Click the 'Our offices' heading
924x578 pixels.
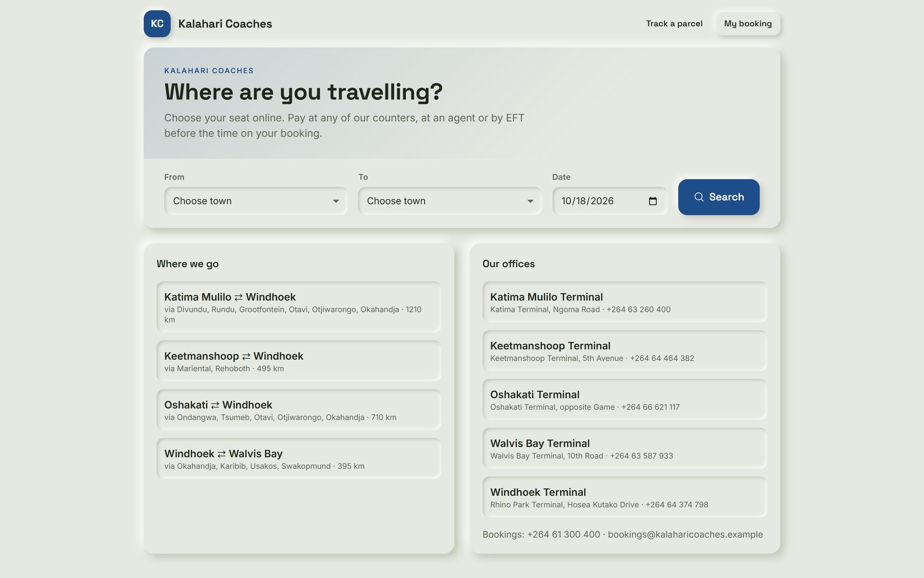[508, 264]
